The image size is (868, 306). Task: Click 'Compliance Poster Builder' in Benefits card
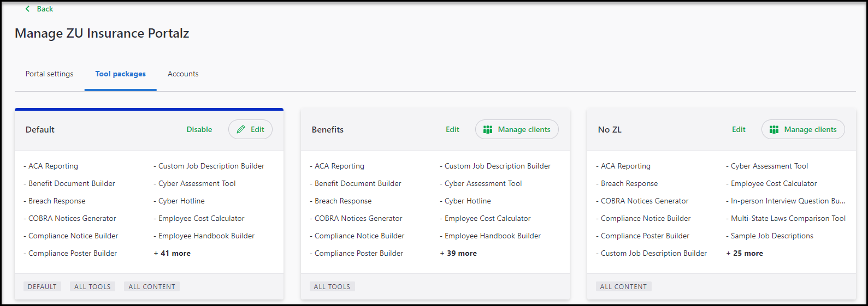tap(359, 253)
